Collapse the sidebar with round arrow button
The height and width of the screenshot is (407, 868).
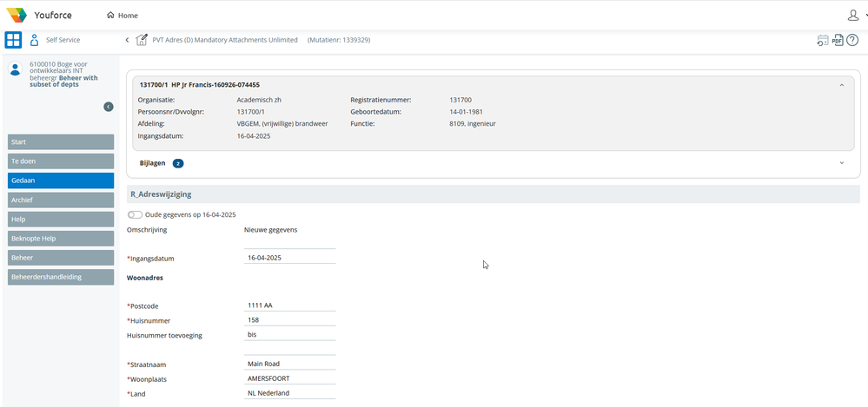(x=109, y=107)
